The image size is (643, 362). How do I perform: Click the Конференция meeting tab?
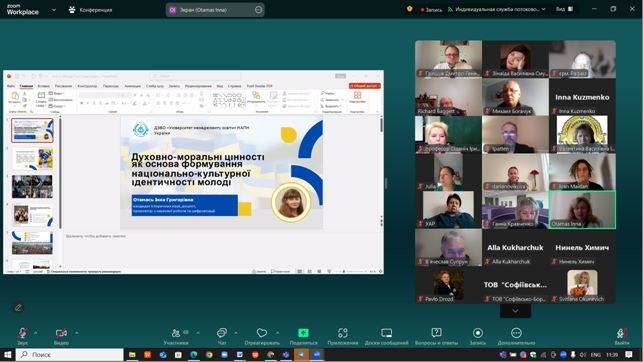(x=90, y=9)
